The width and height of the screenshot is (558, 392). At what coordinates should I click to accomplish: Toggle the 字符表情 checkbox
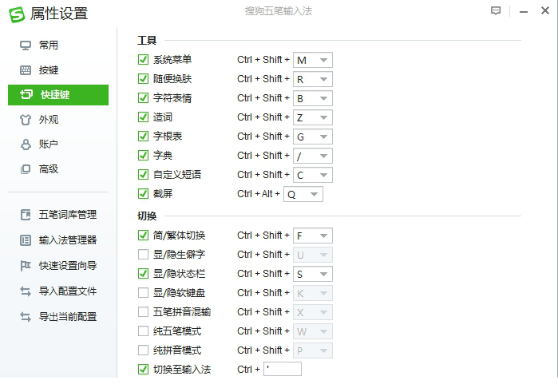click(143, 98)
